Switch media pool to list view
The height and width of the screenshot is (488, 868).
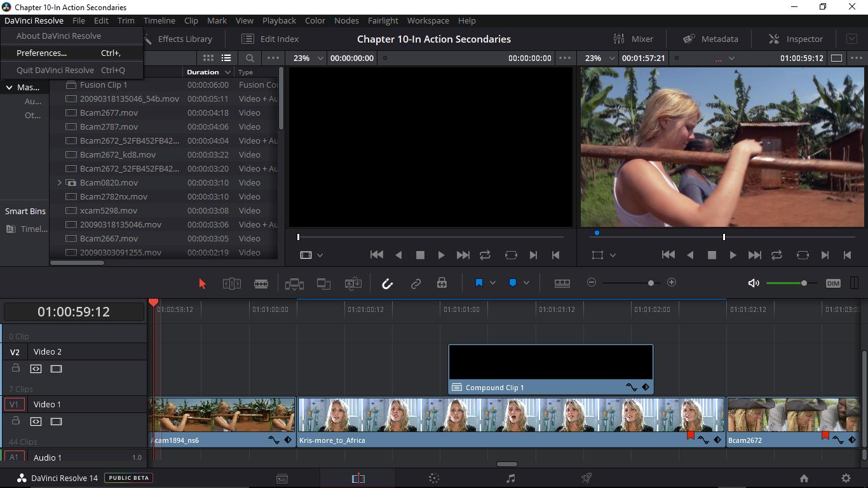(226, 58)
